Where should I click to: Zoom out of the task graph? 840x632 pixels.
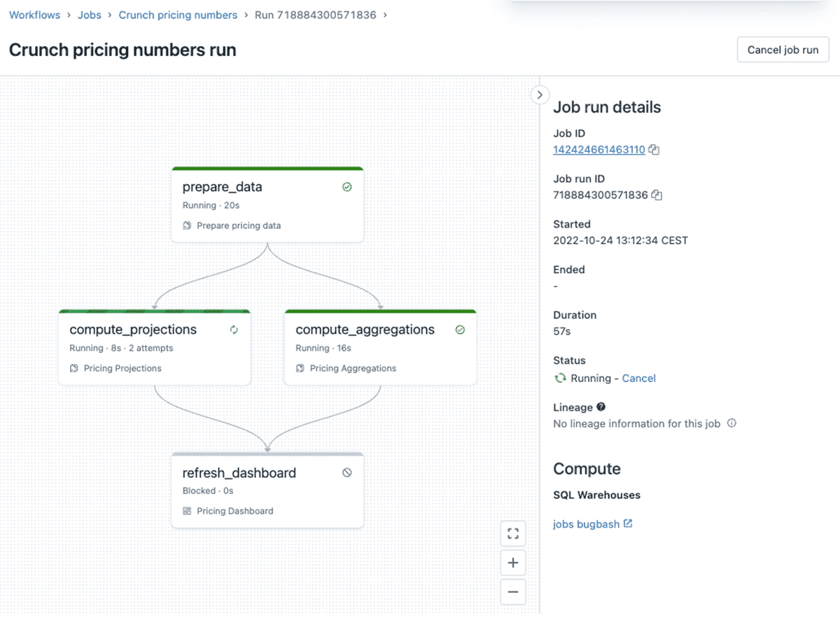(x=513, y=592)
